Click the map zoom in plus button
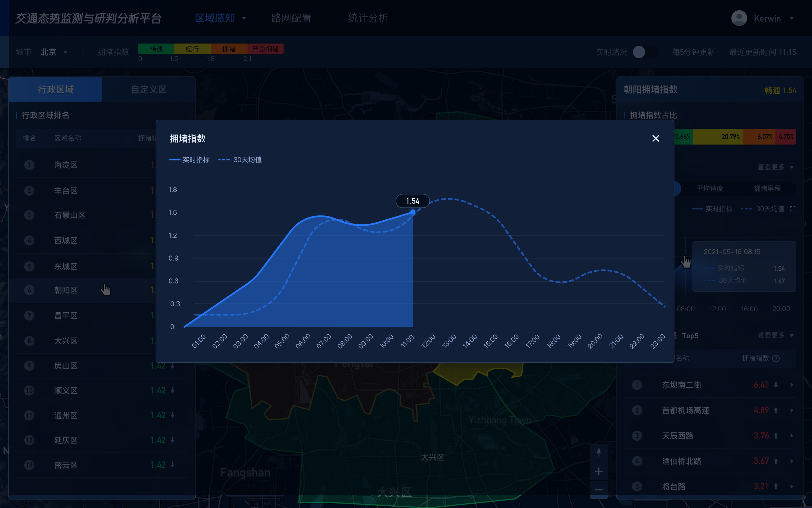The height and width of the screenshot is (508, 812). click(599, 471)
